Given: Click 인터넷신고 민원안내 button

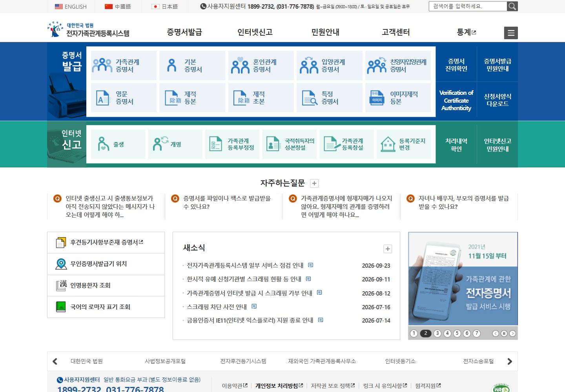Looking at the screenshot, I should click(498, 145).
